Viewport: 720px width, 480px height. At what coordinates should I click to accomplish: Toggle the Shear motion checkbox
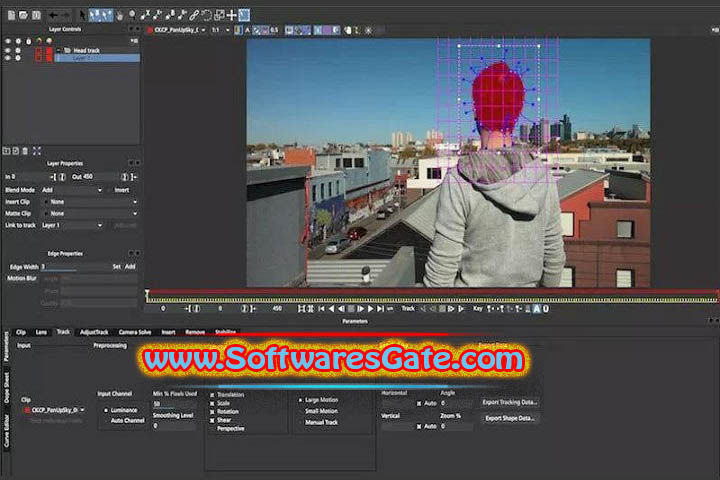click(x=212, y=420)
